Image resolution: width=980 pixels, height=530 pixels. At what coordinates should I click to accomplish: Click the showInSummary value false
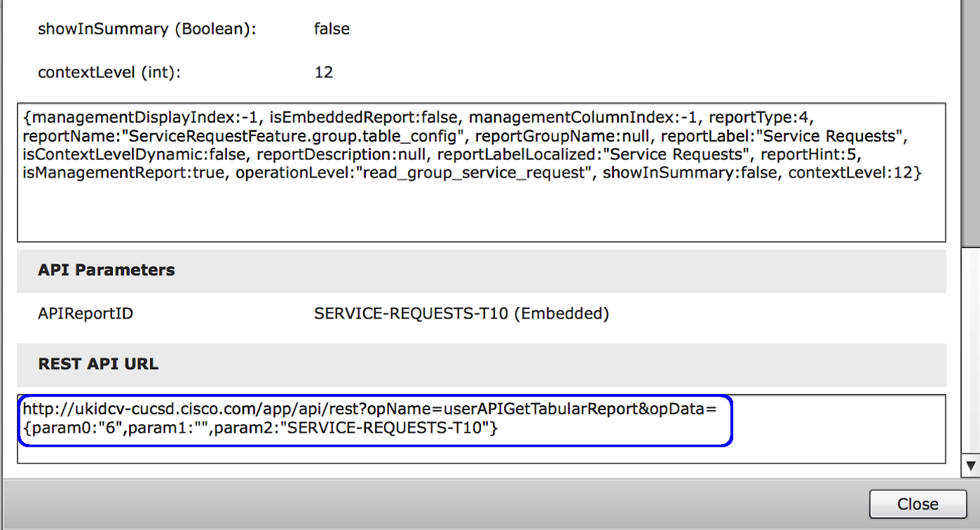[x=331, y=29]
